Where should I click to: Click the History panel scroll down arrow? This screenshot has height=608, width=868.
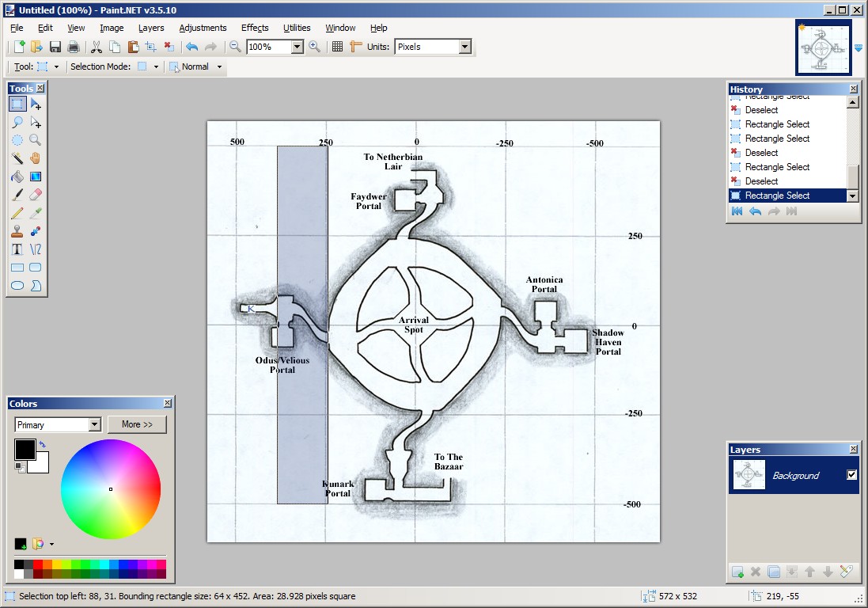(852, 196)
